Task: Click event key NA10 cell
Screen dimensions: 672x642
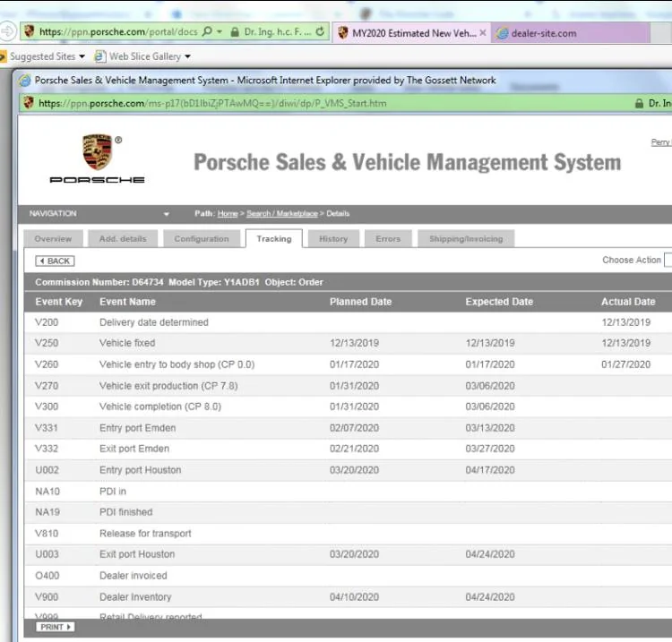Action: coord(47,491)
